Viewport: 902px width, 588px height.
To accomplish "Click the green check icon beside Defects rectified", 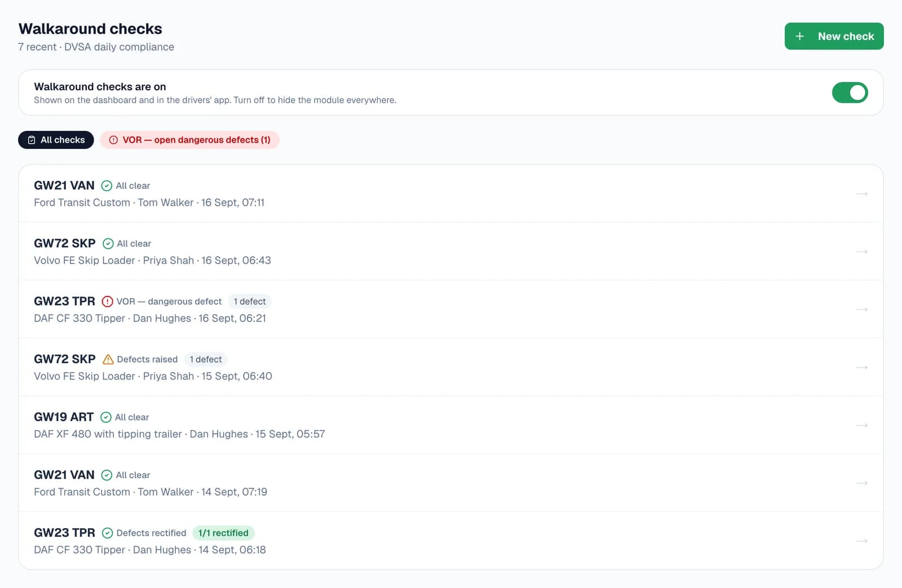I will 107,533.
